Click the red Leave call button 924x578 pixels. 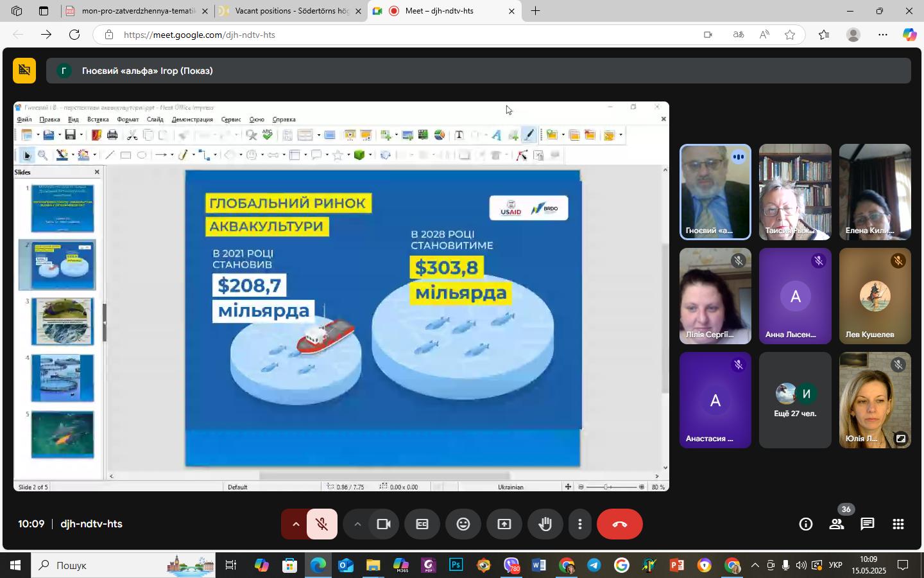[619, 524]
